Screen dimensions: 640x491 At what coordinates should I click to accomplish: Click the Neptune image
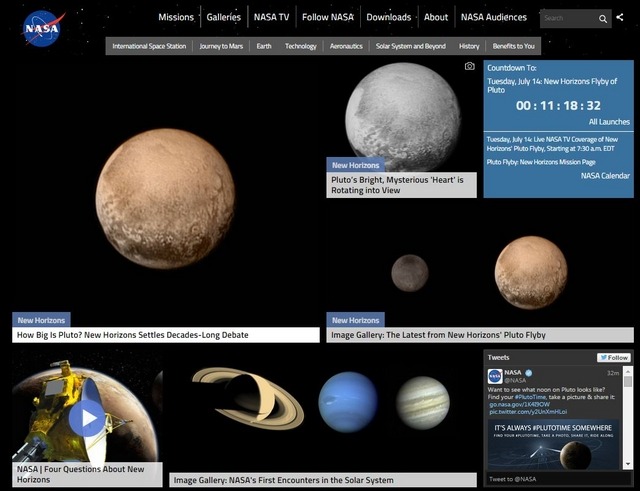coord(348,402)
